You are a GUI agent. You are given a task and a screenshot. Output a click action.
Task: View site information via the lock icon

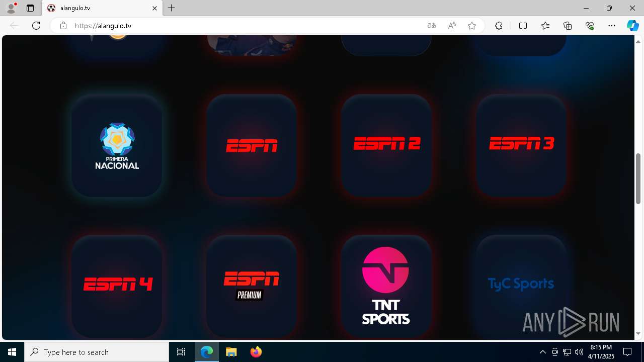pyautogui.click(x=63, y=26)
